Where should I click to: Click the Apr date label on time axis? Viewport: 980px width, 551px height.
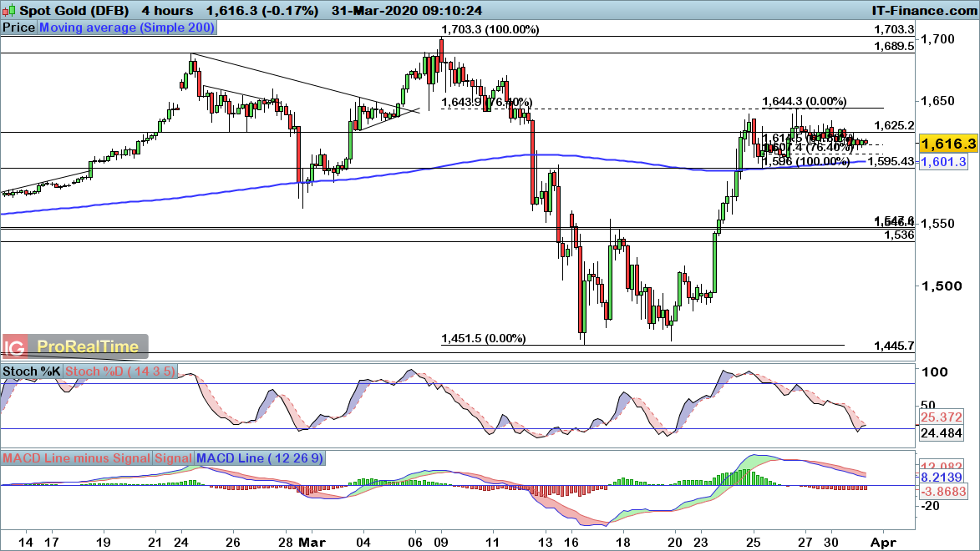point(883,543)
